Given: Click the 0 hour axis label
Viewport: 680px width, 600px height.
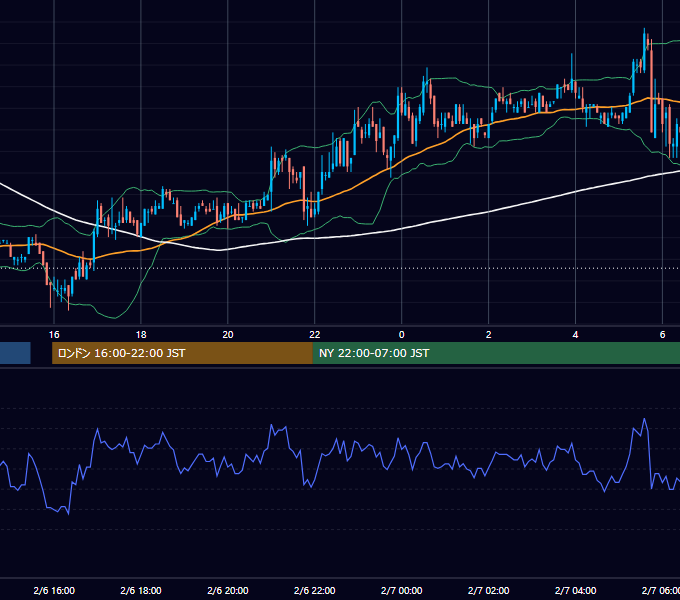Looking at the screenshot, I should (402, 335).
